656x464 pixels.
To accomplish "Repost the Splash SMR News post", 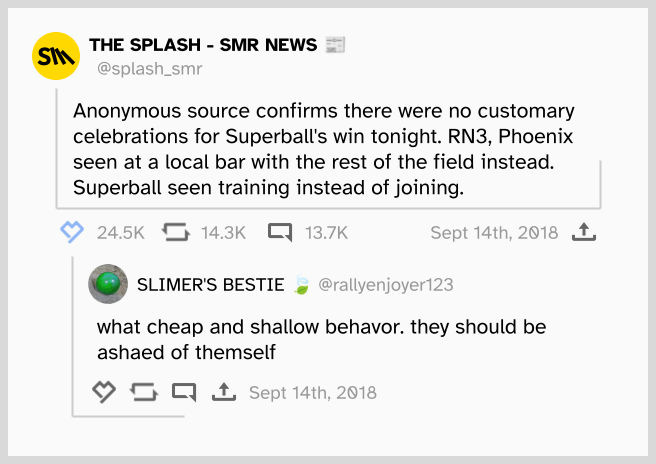I will click(x=174, y=233).
